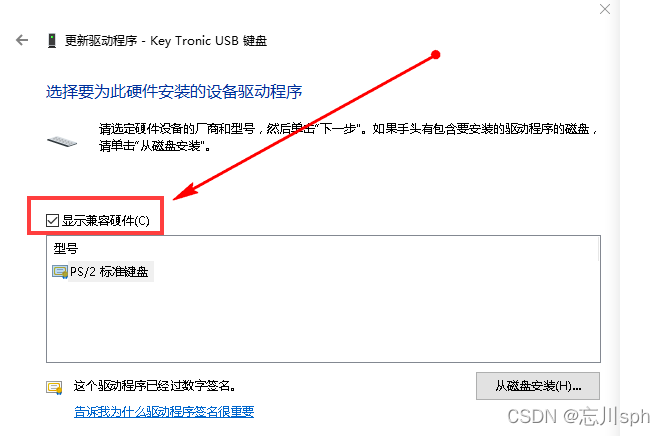Click the 更新驱动程序 - Key Tronic USB 键盘 title

[x=166, y=41]
